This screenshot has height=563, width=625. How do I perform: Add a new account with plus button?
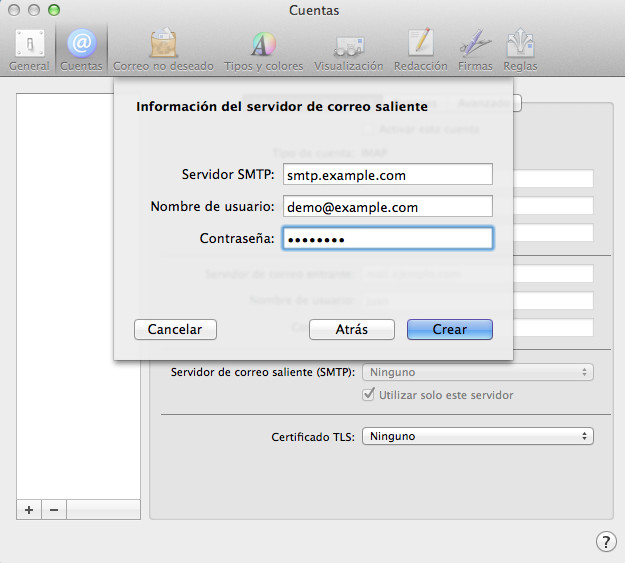[x=29, y=509]
